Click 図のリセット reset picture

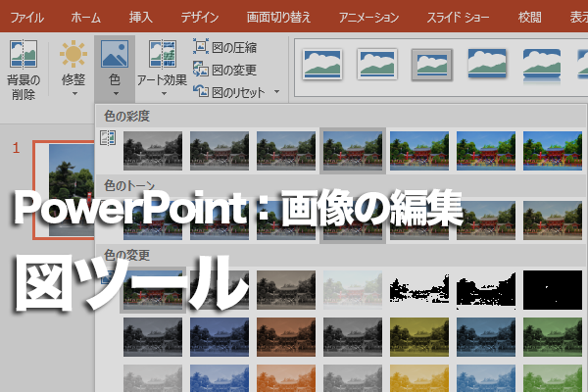(x=229, y=92)
